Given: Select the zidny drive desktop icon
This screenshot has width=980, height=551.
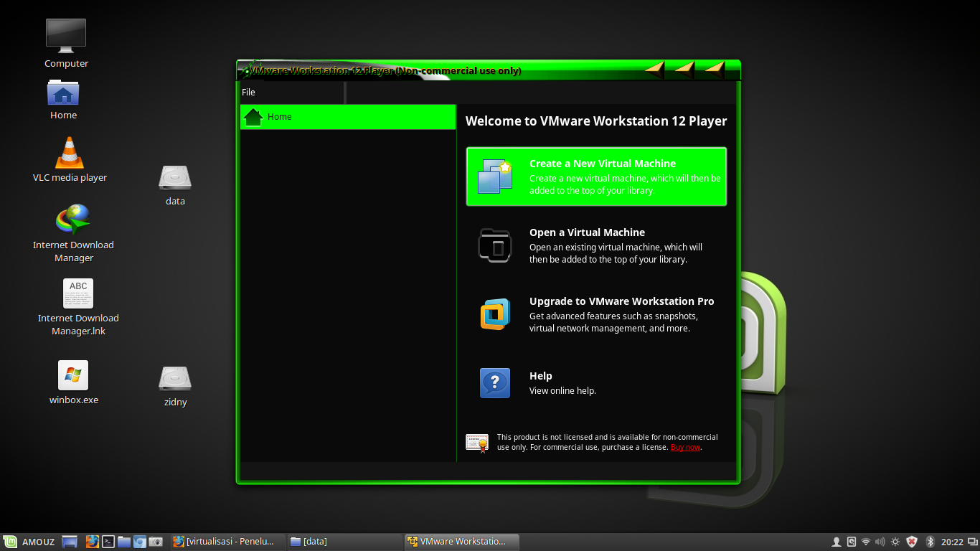Looking at the screenshot, I should [x=175, y=387].
